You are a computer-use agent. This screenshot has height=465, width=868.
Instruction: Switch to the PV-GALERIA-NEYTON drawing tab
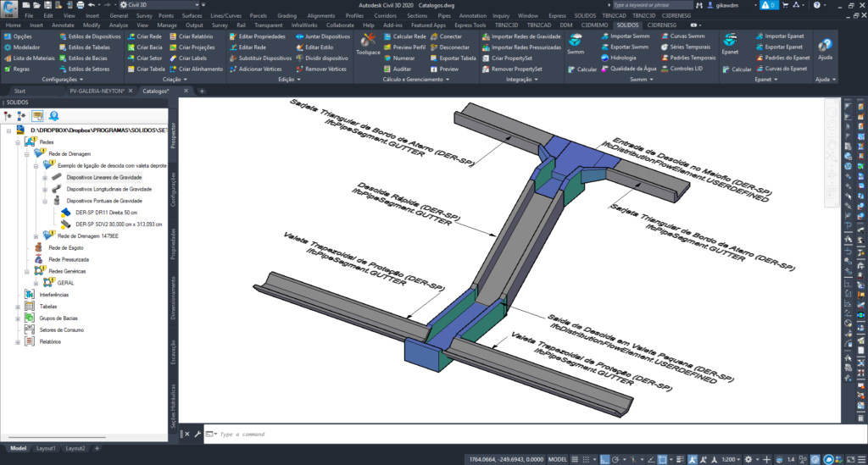click(x=97, y=90)
